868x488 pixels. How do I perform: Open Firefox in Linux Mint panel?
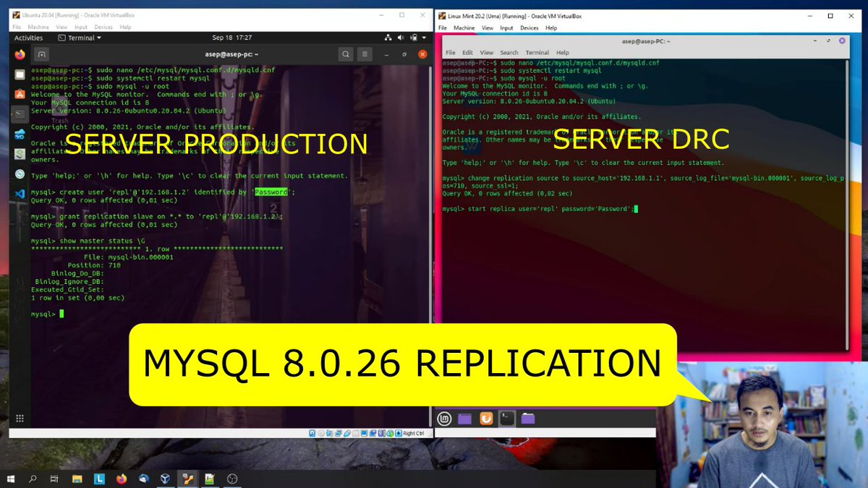pyautogui.click(x=488, y=418)
